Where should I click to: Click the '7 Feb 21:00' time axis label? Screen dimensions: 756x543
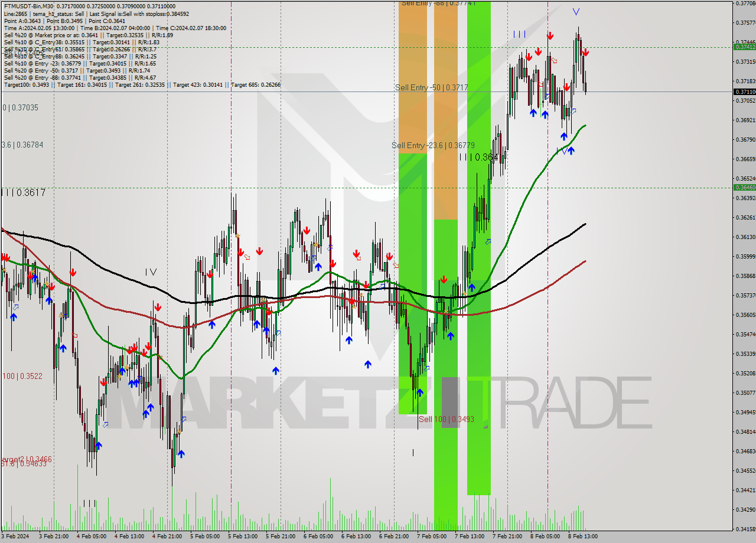[x=507, y=537]
